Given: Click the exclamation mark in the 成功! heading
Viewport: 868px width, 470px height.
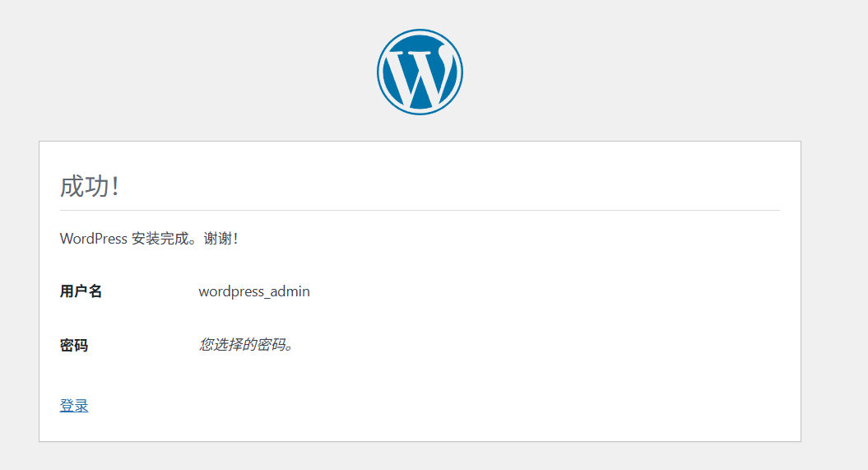Looking at the screenshot, I should 115,186.
